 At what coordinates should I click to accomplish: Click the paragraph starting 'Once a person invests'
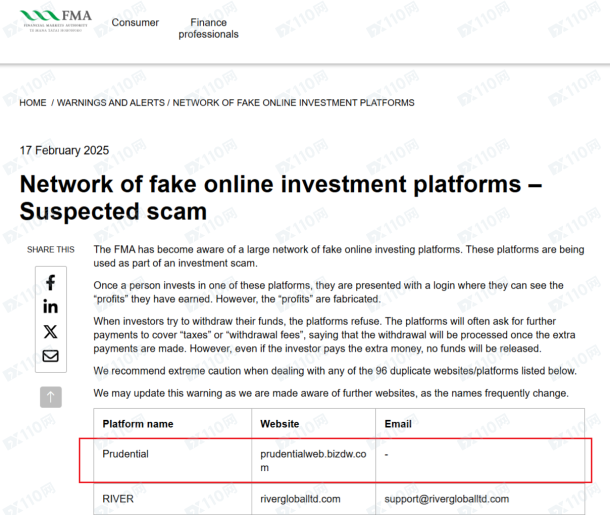click(x=328, y=292)
